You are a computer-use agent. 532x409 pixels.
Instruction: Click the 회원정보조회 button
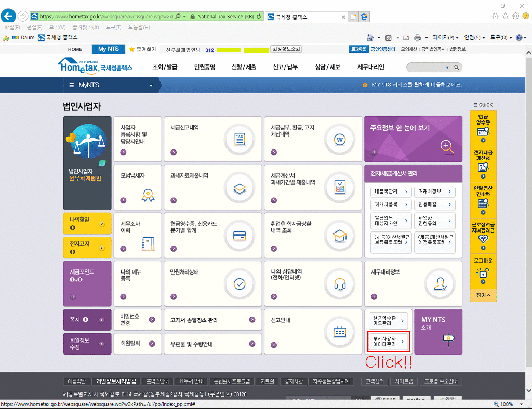point(286,49)
